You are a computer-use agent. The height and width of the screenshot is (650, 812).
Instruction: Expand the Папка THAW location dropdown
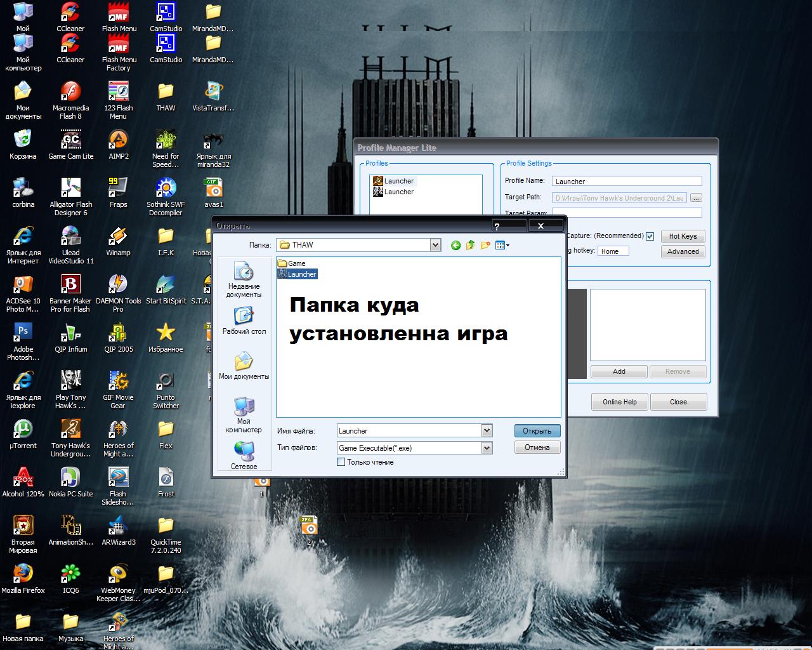pyautogui.click(x=435, y=245)
